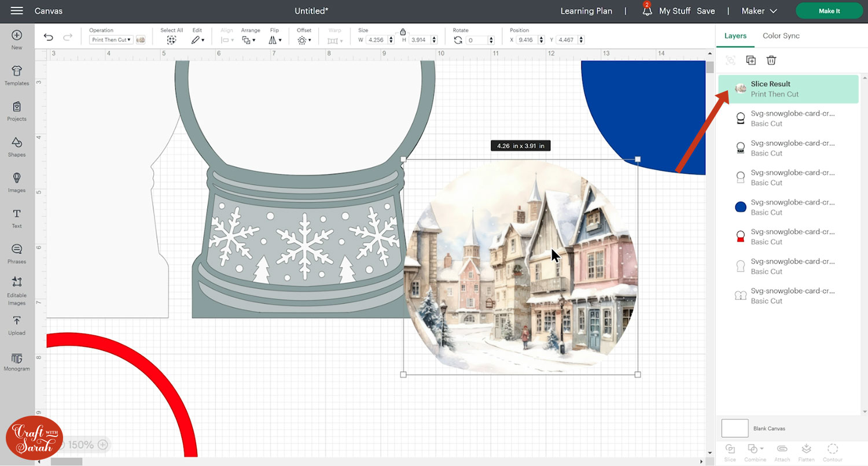
Task: Toggle the size aspect ratio lock
Action: point(403,32)
